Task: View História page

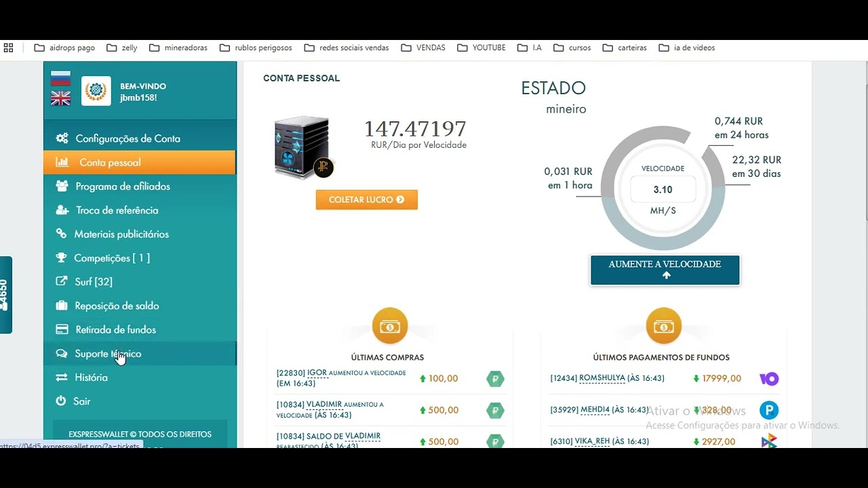Action: (x=140, y=378)
